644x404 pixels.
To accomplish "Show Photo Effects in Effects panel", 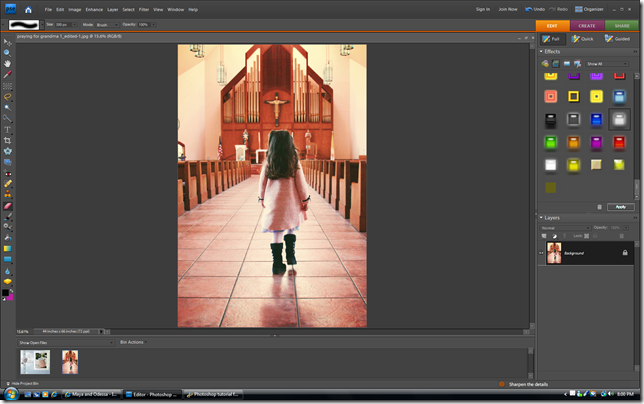I will [x=567, y=64].
